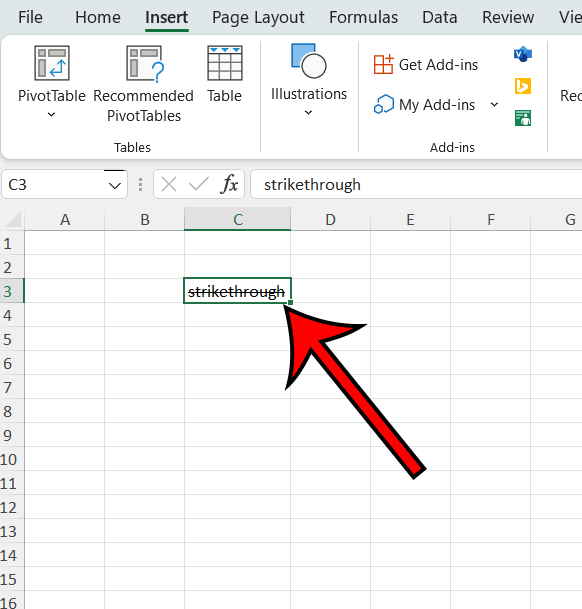The height and width of the screenshot is (609, 582).
Task: Select row 15 header
Action: 12,579
